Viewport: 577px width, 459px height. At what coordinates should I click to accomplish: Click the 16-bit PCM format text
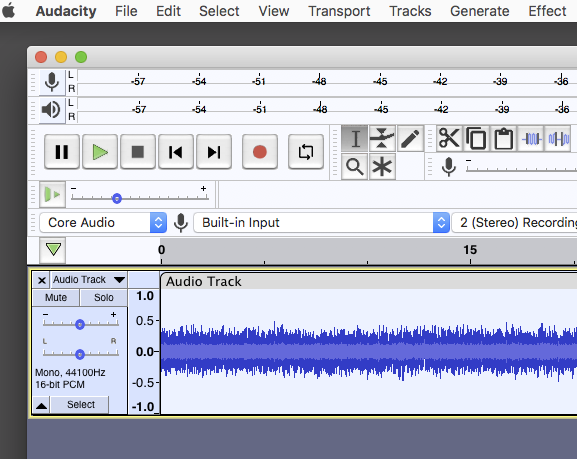pyautogui.click(x=60, y=385)
